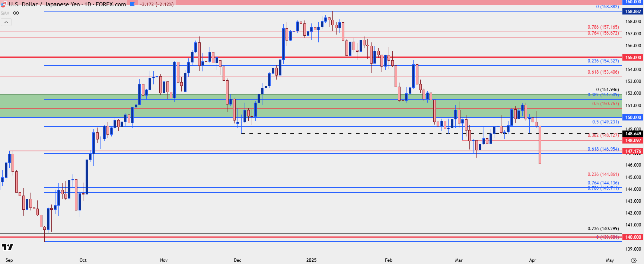Image resolution: width=644 pixels, height=264 pixels.
Task: Open chart settings via the hexagon gear icon
Action: [x=634, y=260]
